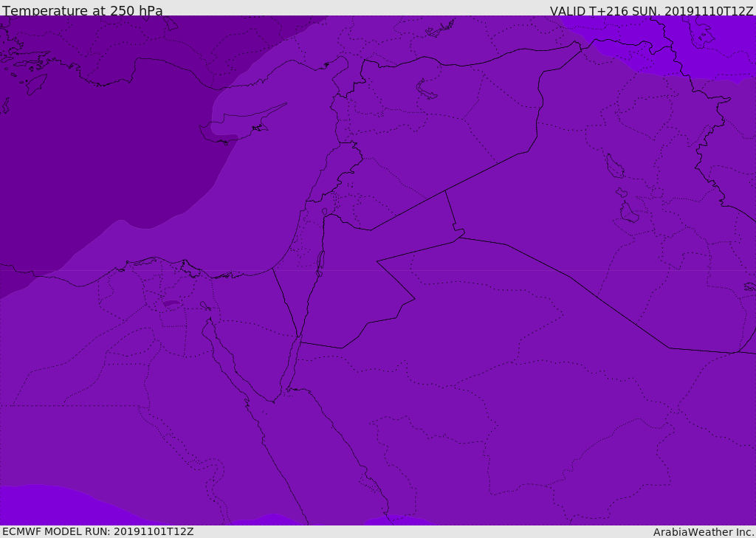Screen dimensions: 756x538
Task: Click the small dark patch in Nile Delta
Action: click(171, 303)
